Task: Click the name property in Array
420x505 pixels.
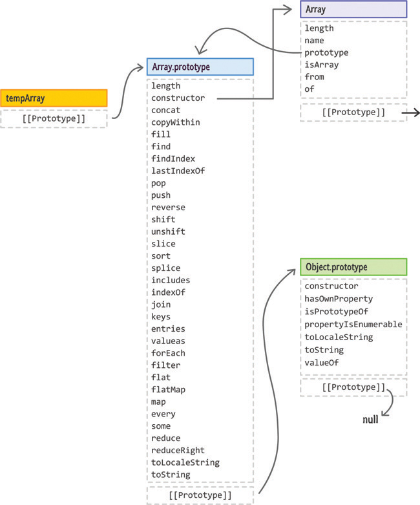Action: coord(315,41)
